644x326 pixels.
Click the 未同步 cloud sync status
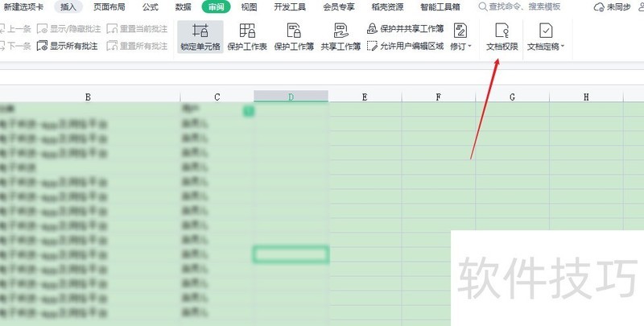coord(613,7)
